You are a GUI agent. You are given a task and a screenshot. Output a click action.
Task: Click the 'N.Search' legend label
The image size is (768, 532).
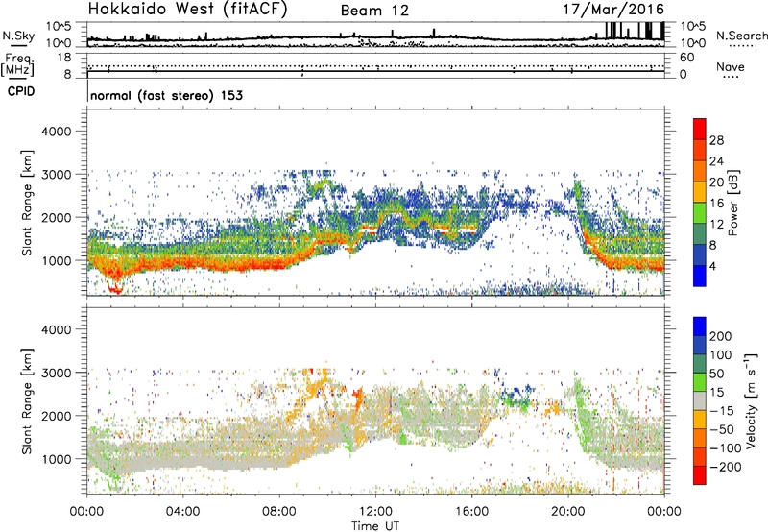click(741, 36)
